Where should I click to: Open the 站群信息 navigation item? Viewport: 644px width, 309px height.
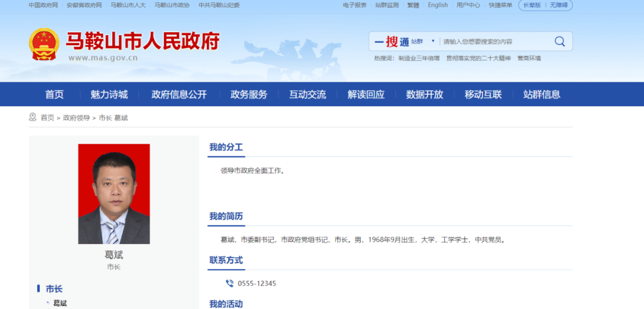[541, 94]
